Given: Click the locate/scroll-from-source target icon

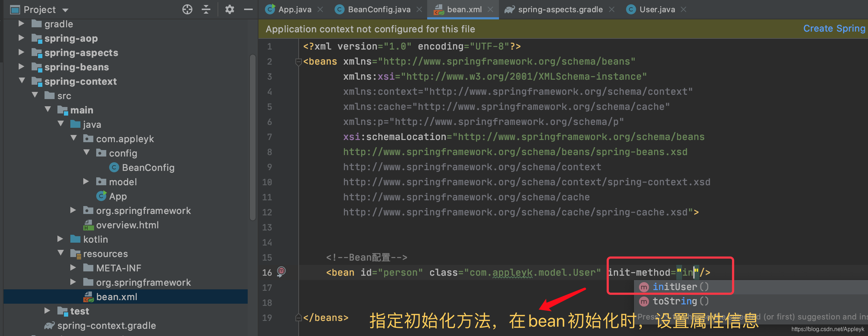Looking at the screenshot, I should 187,9.
